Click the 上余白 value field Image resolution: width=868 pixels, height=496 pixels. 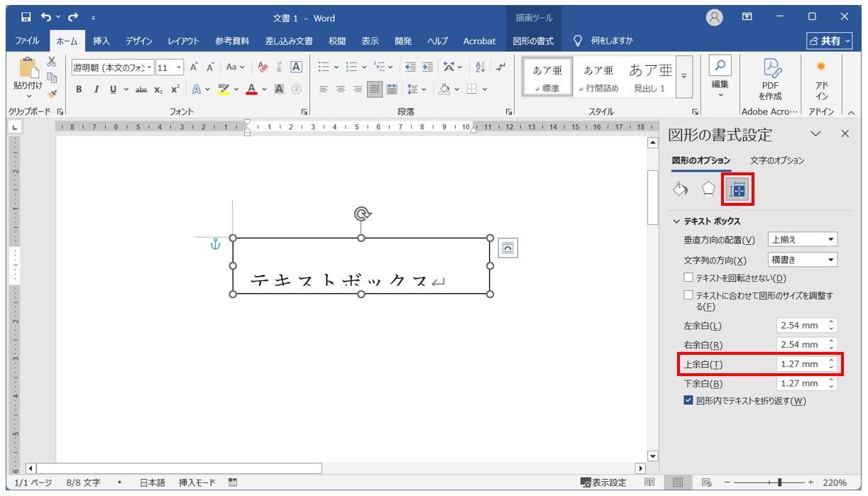click(x=807, y=364)
